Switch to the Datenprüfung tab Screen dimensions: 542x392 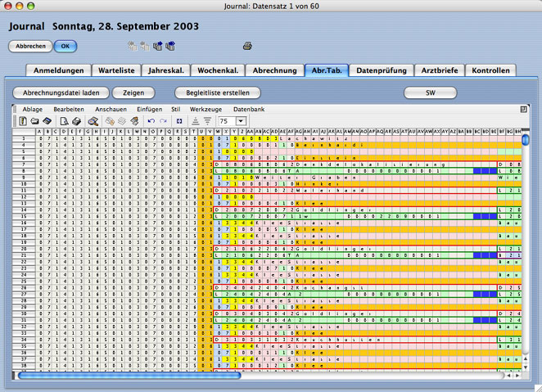coord(382,70)
